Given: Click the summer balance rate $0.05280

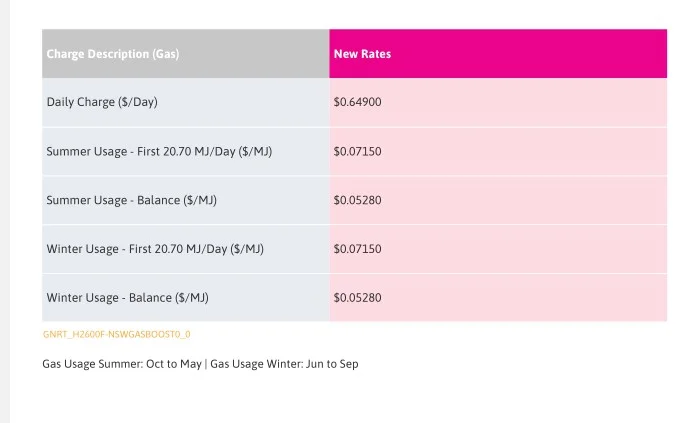Looking at the screenshot, I should (357, 200).
